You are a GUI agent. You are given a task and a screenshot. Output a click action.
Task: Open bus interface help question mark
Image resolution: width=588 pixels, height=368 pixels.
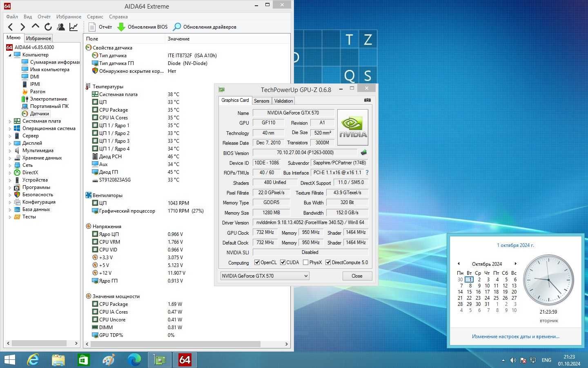pyautogui.click(x=367, y=173)
